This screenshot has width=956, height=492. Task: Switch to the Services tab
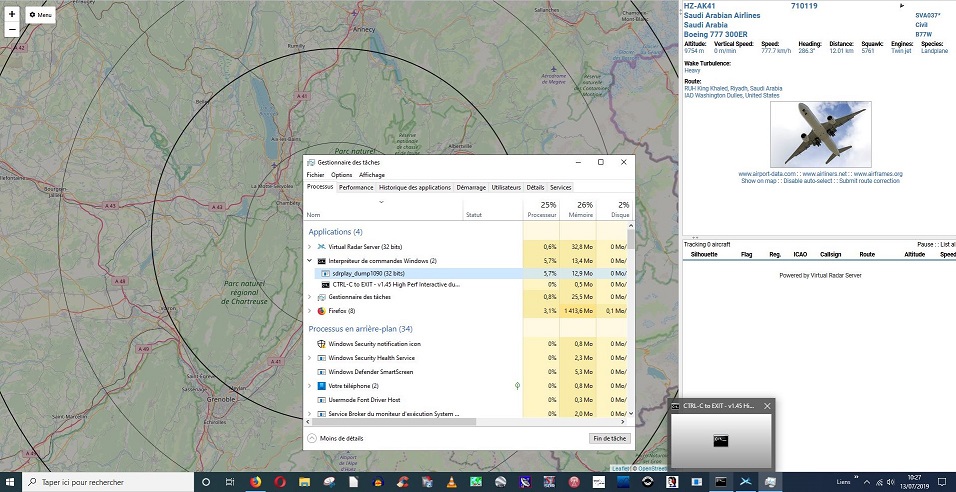(561, 187)
